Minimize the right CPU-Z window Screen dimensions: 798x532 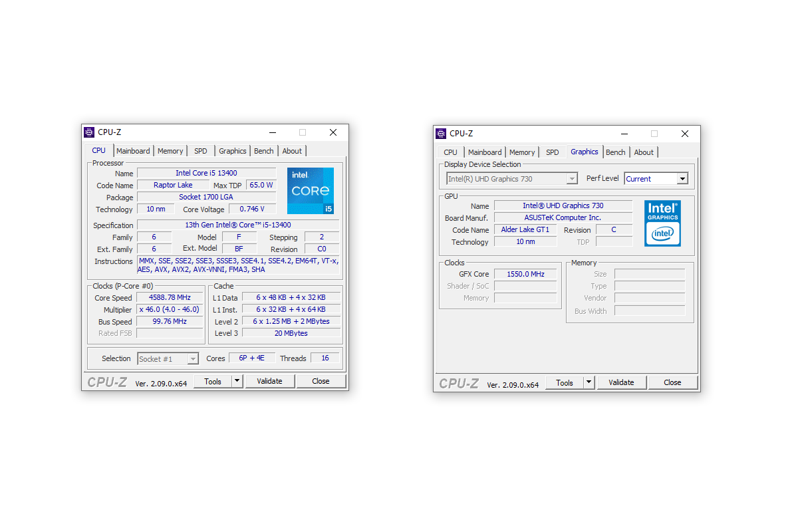tap(624, 134)
